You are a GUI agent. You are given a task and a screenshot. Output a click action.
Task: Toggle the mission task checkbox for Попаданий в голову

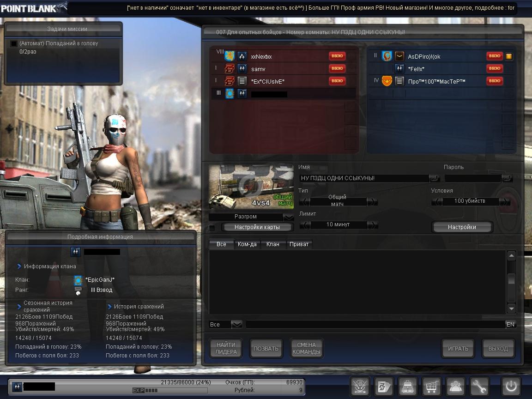(14, 43)
